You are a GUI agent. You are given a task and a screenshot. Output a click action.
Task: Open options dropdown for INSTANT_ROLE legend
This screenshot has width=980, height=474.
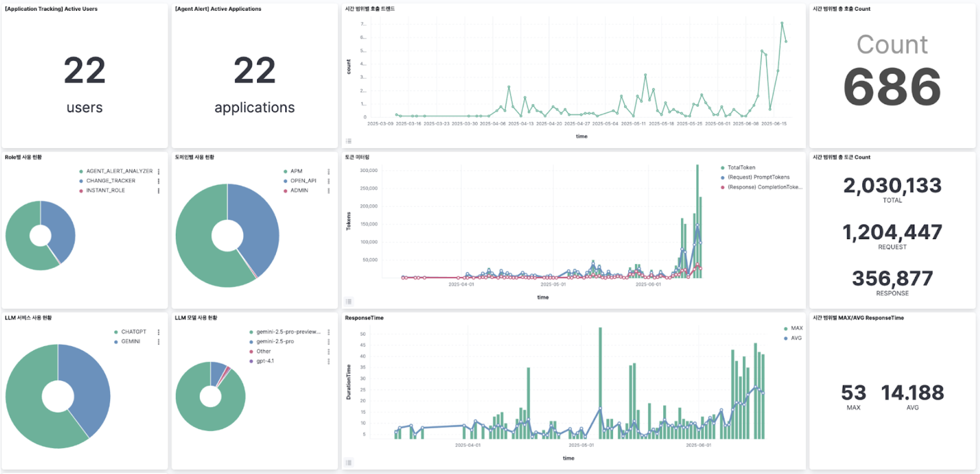158,191
